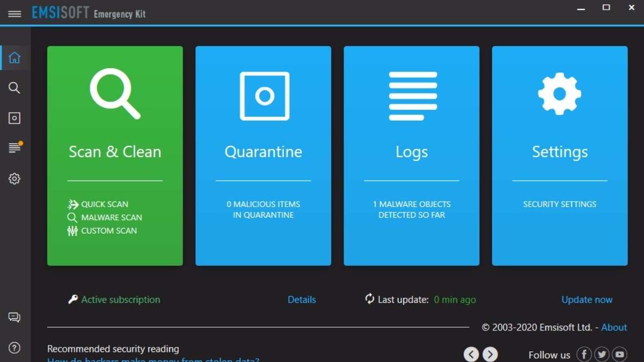Open the About link
The height and width of the screenshot is (362, 644).
coord(614,327)
